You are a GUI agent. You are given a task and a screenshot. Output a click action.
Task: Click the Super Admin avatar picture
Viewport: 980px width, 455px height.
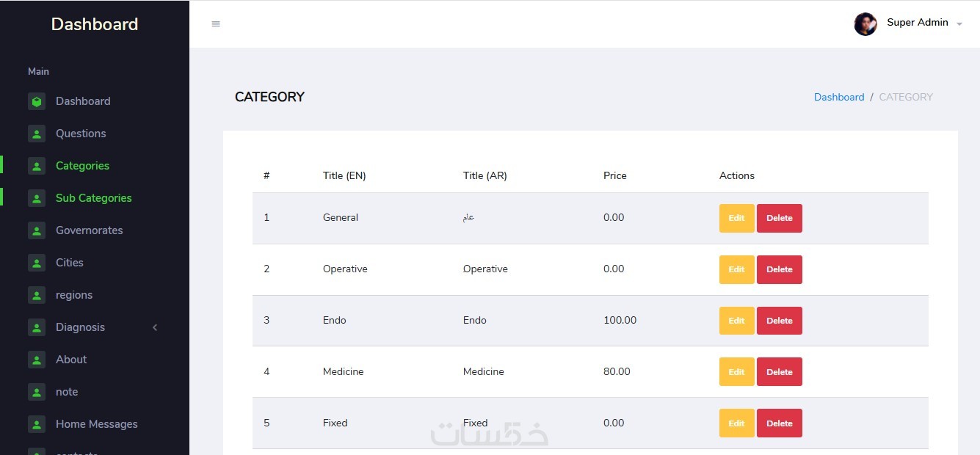[x=865, y=23]
